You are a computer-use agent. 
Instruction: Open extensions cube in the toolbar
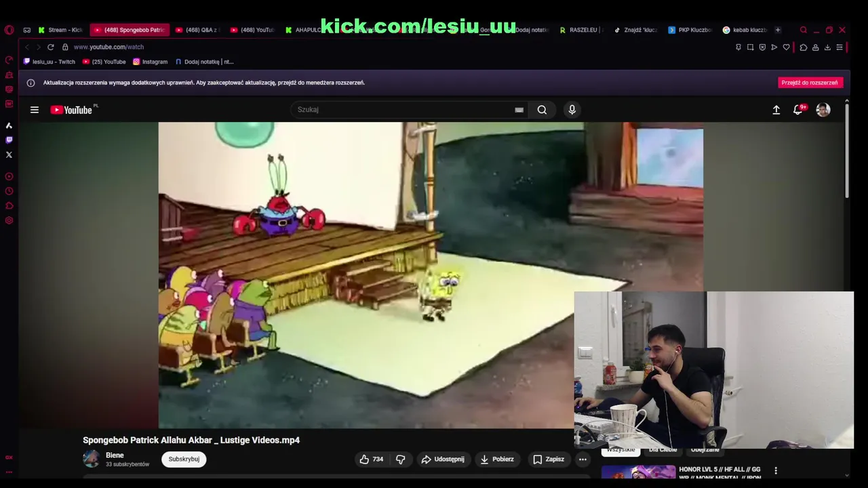[x=804, y=47]
